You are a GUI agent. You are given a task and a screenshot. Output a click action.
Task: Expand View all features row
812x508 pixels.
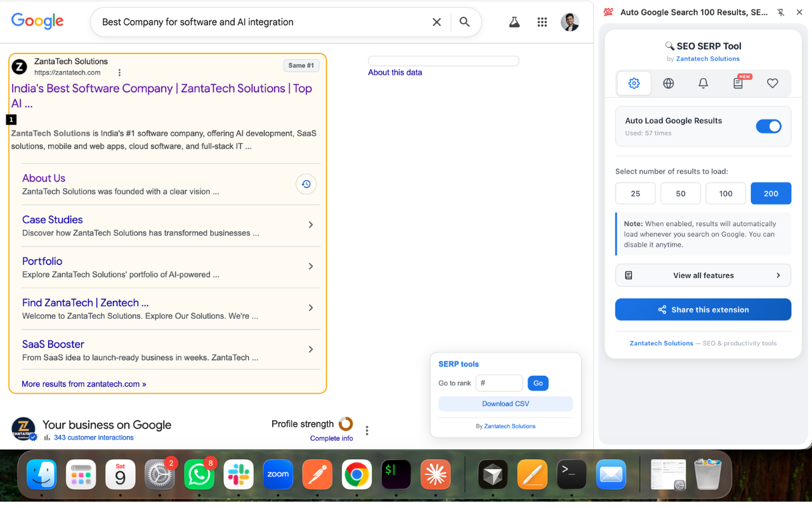(703, 276)
